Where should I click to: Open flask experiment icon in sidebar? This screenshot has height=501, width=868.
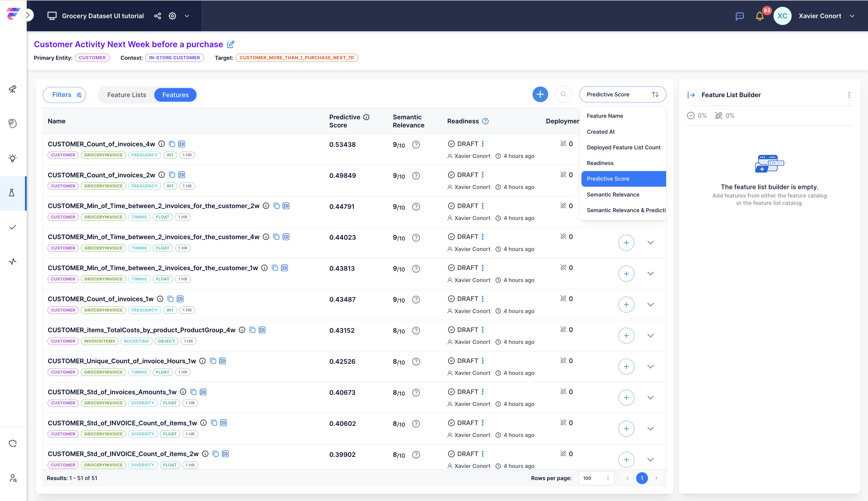click(12, 193)
